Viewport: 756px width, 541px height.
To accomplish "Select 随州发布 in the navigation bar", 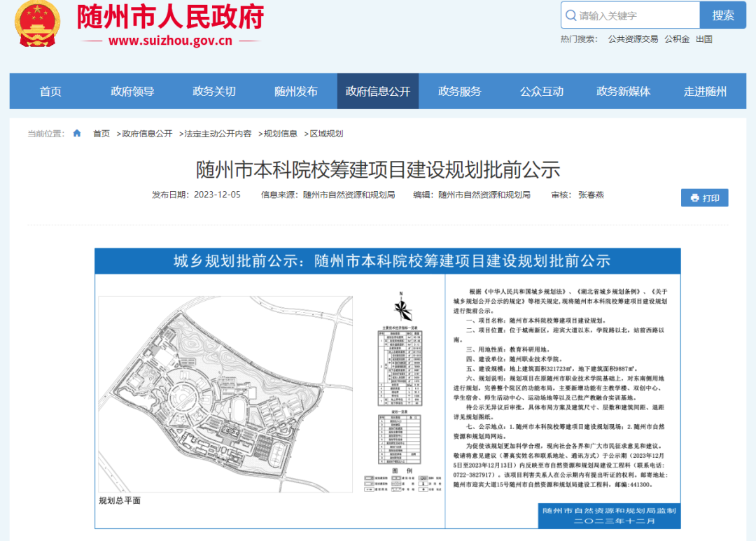I will (295, 91).
